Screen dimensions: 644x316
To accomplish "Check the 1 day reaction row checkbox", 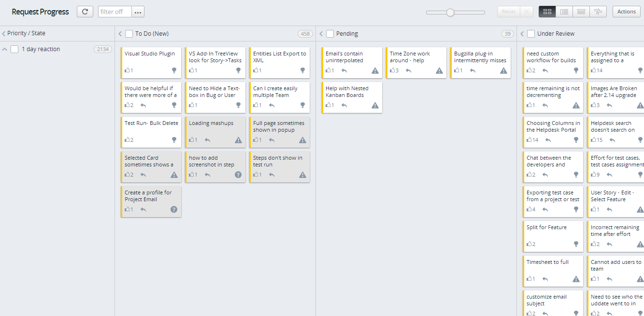I will point(14,49).
